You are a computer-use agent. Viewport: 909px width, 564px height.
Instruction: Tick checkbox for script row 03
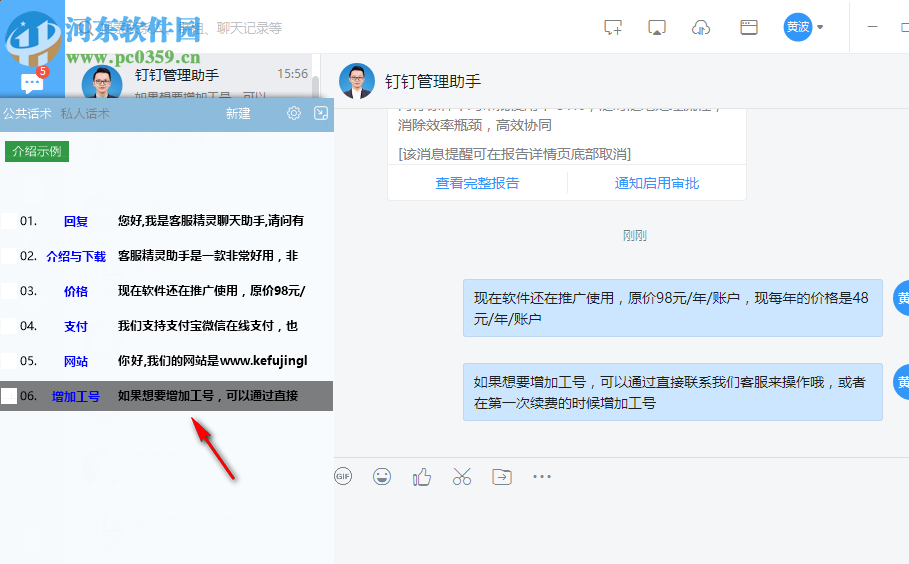pyautogui.click(x=9, y=291)
